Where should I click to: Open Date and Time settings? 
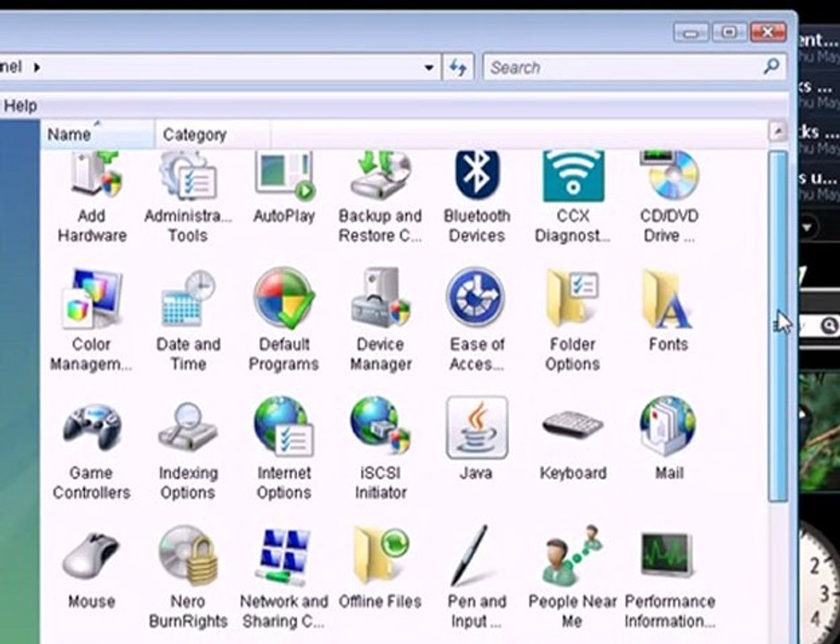[x=188, y=320]
